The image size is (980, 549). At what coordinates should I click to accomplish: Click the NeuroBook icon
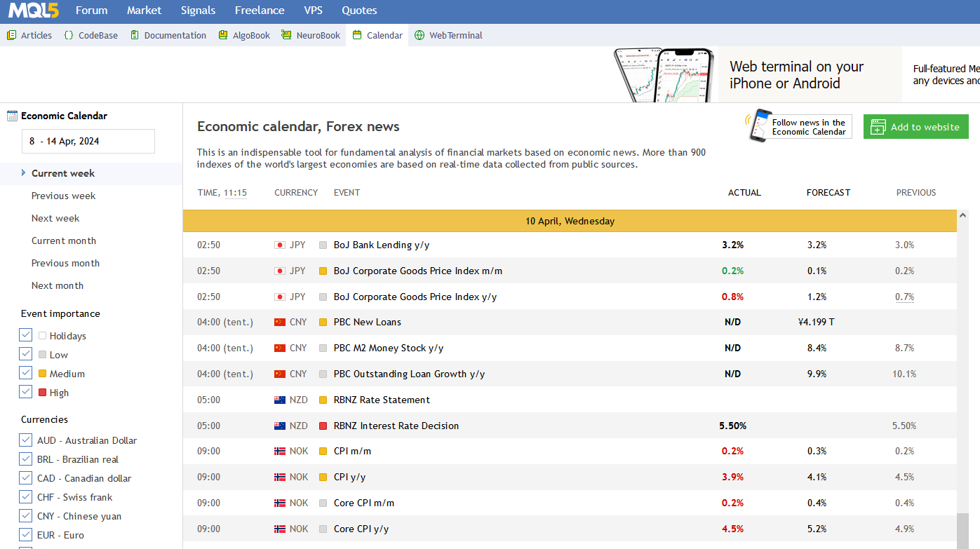[286, 35]
